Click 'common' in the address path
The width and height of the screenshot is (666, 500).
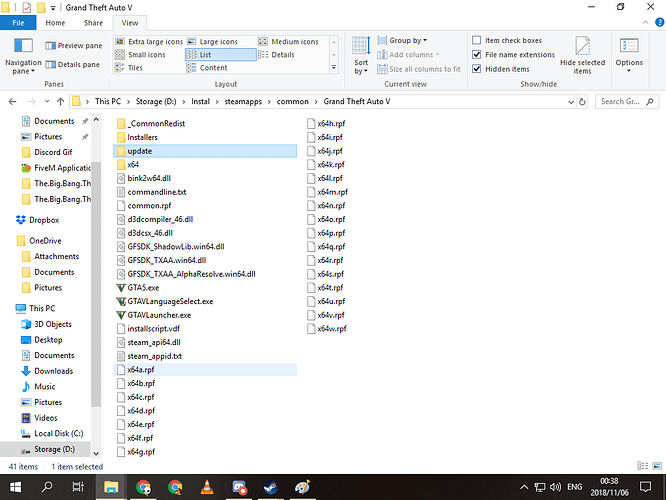[x=292, y=102]
